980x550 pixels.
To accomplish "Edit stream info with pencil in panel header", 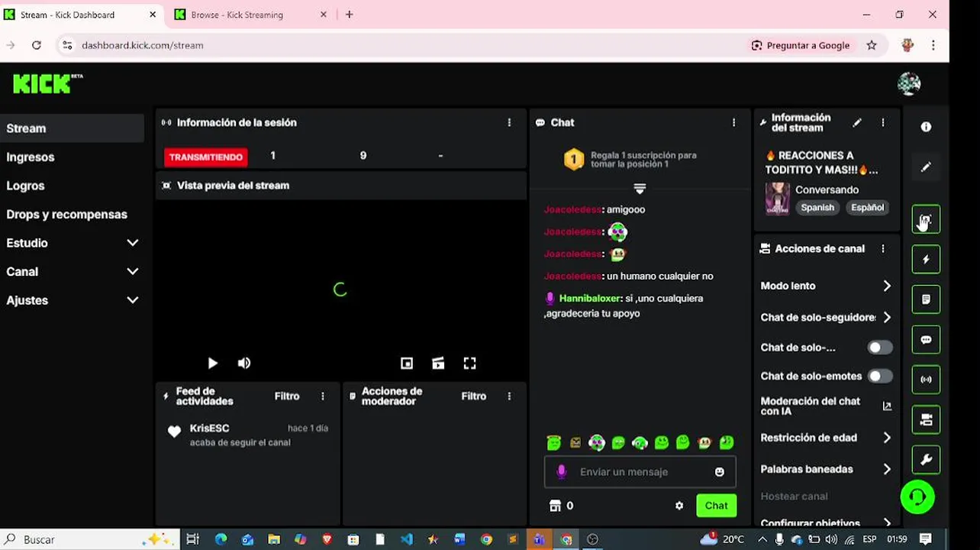I will (857, 122).
